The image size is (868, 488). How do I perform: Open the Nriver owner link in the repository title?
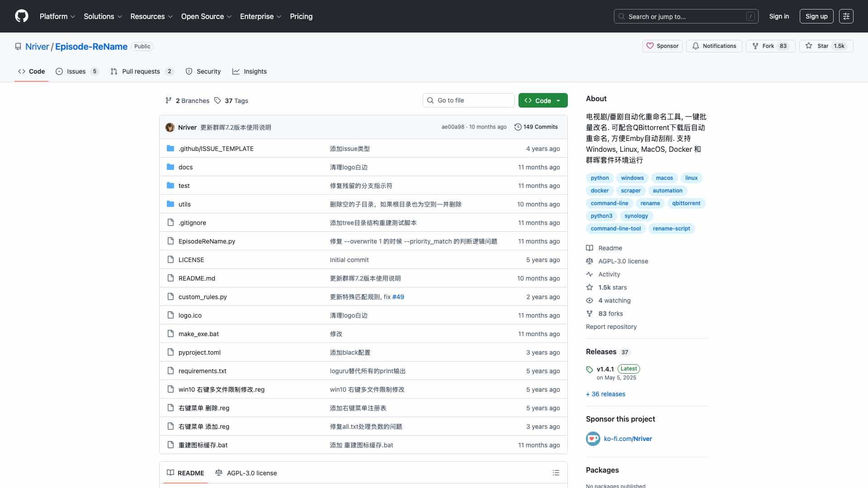click(37, 47)
